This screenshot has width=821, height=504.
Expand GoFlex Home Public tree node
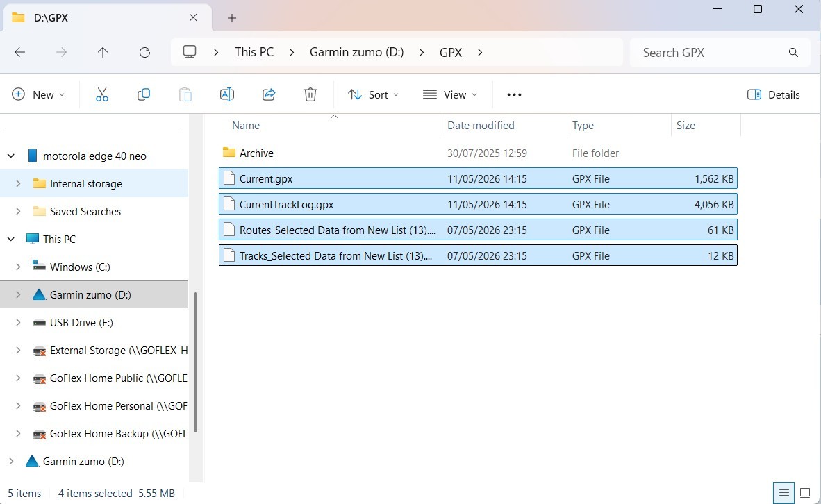pos(18,378)
